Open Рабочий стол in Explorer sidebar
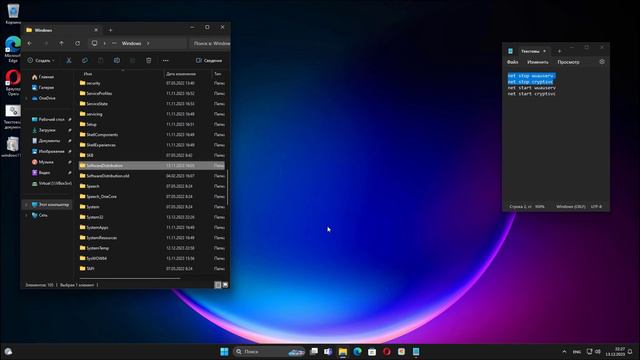 click(x=51, y=119)
